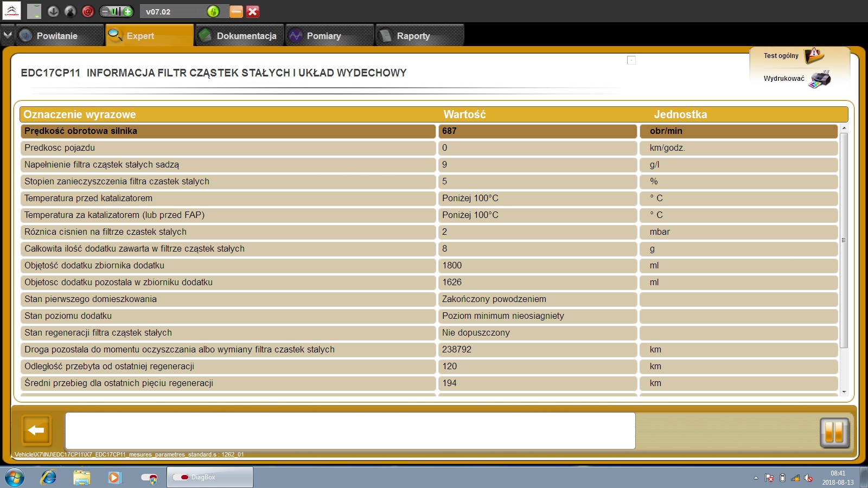Open Internet Explorer from the taskbar

pos(49,477)
